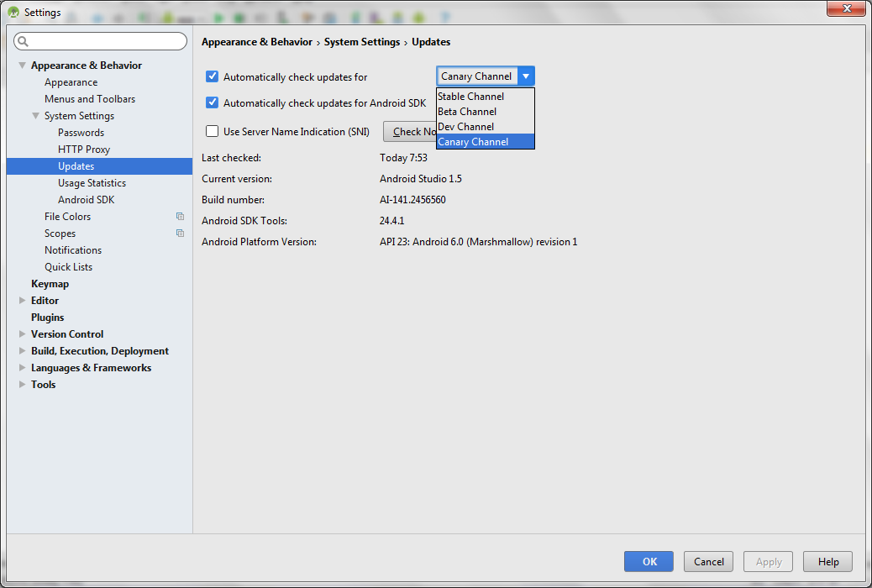Viewport: 872px width, 588px height.
Task: Open the Notifications settings page
Action: (73, 250)
